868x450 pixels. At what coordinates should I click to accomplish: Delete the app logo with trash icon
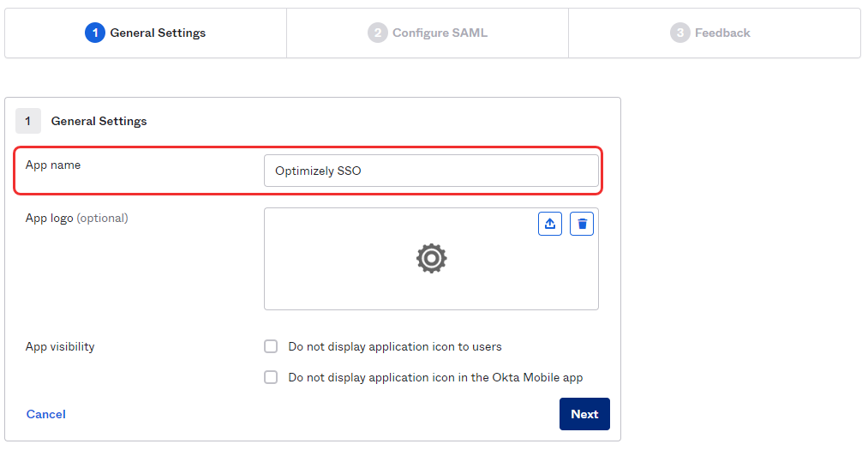coord(582,224)
